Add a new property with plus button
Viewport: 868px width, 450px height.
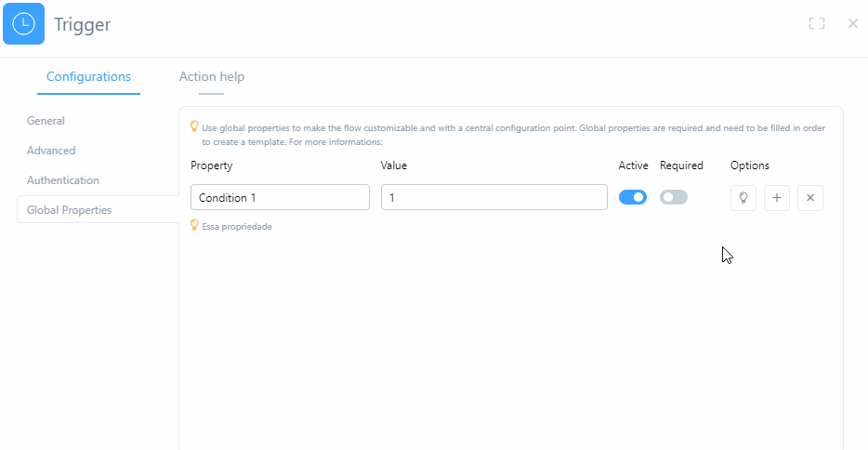pos(777,197)
